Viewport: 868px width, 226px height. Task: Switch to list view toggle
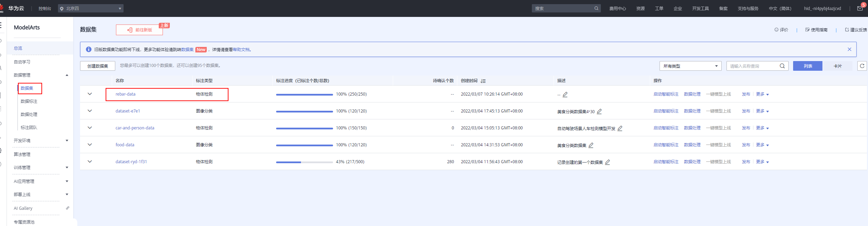click(x=808, y=66)
